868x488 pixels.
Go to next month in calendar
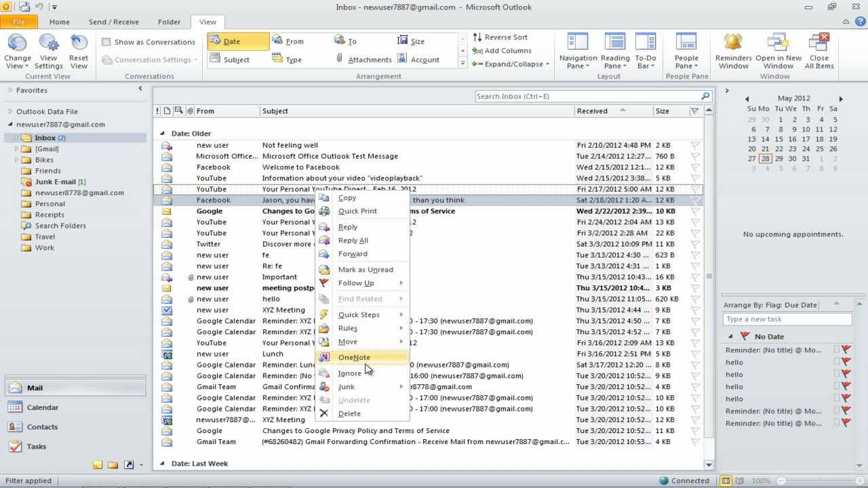pyautogui.click(x=841, y=99)
